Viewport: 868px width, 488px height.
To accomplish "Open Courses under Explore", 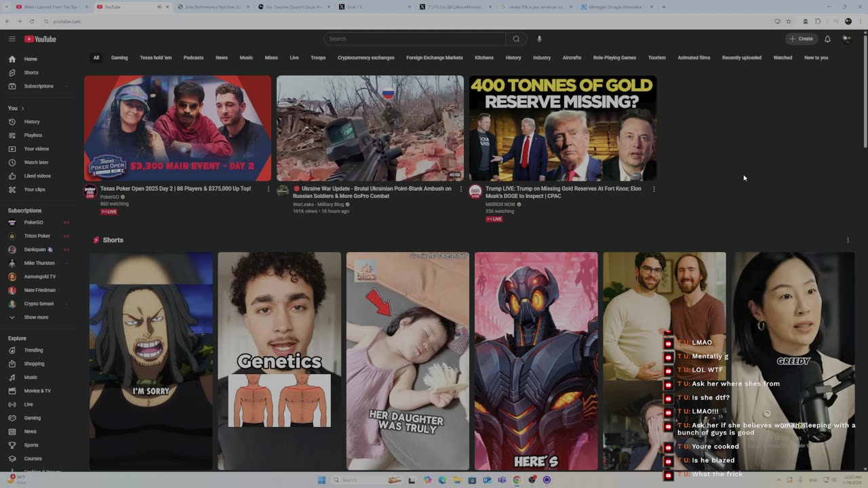I will point(33,458).
